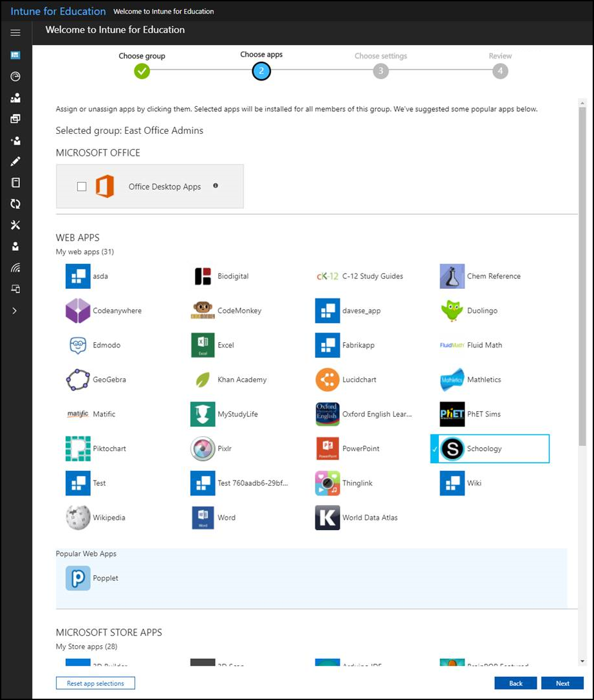
Task: Click the pencil edit icon in sidebar
Action: (x=15, y=161)
